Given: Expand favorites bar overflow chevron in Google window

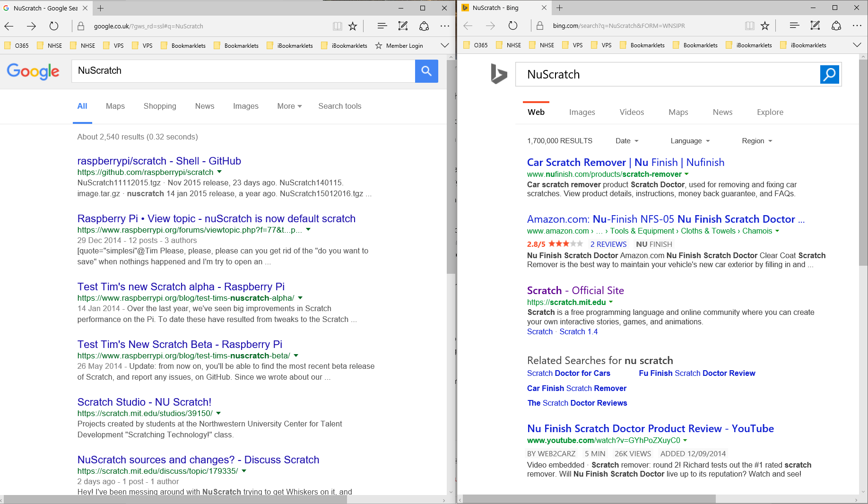Looking at the screenshot, I should coord(444,45).
